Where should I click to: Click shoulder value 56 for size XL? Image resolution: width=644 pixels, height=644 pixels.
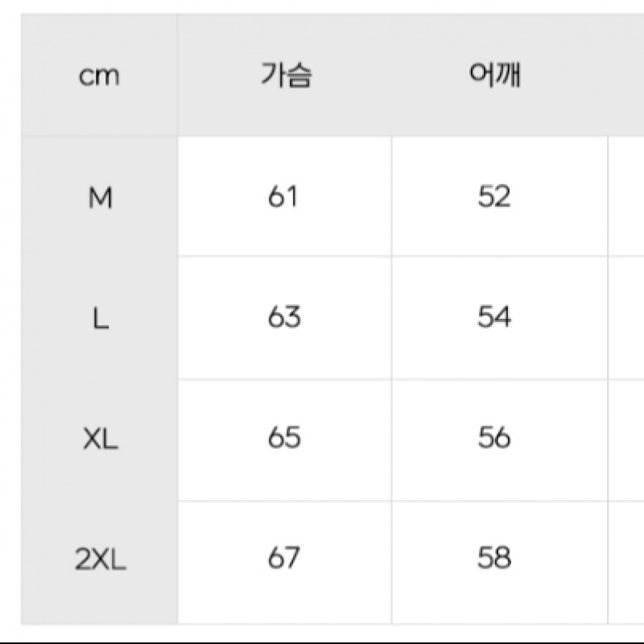click(494, 438)
